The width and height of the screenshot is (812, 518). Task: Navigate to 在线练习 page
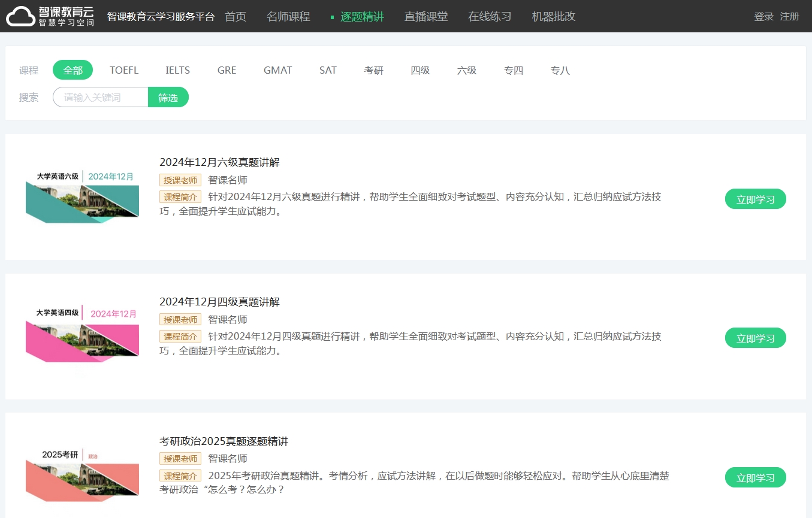(x=490, y=17)
